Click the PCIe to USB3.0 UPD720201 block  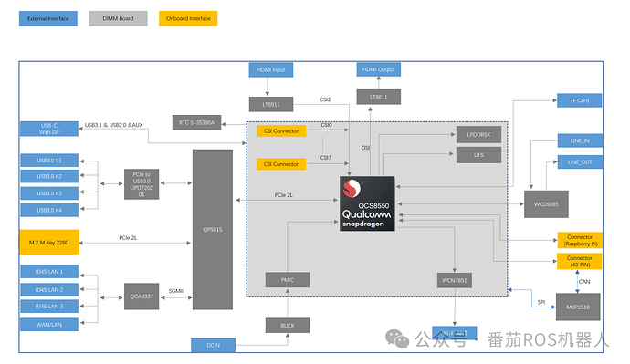(142, 184)
